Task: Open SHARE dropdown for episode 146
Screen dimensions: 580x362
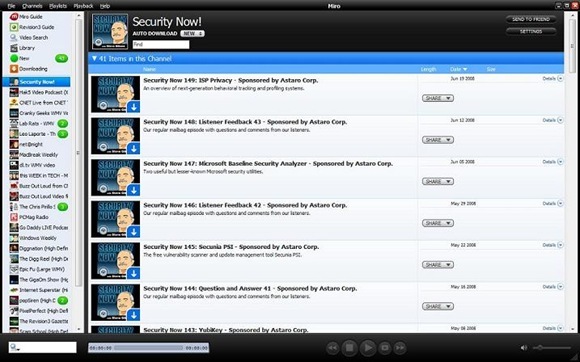Action: pyautogui.click(x=438, y=223)
